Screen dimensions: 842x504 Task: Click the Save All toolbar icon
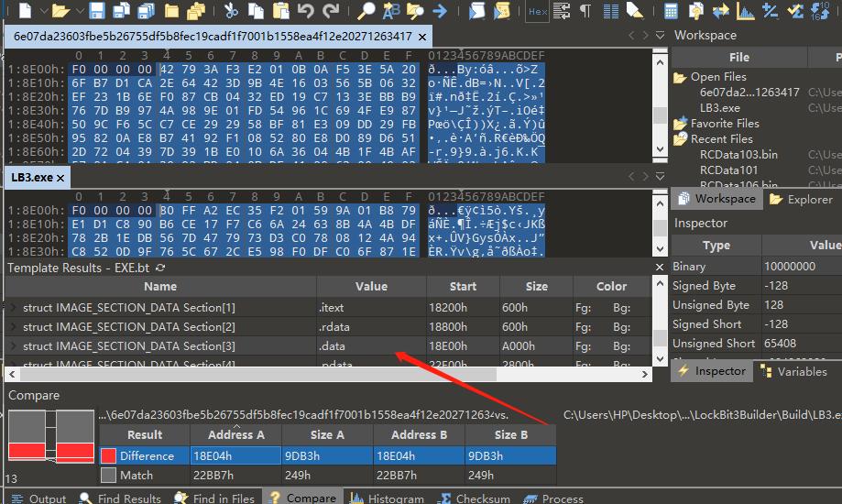coord(146,10)
